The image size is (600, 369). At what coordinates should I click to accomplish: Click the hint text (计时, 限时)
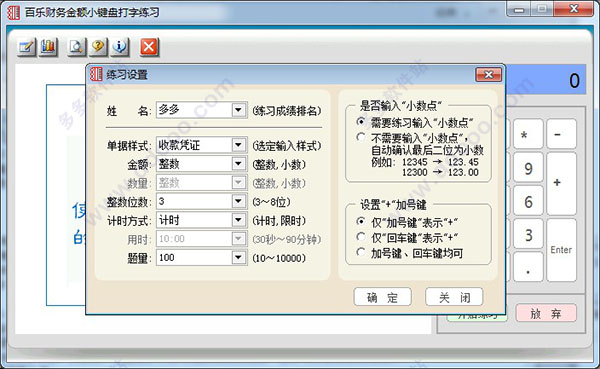[279, 220]
